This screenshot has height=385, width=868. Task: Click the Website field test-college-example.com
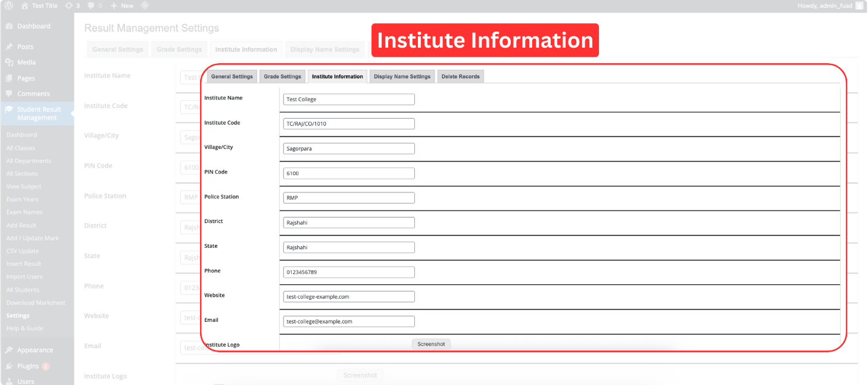(x=349, y=297)
